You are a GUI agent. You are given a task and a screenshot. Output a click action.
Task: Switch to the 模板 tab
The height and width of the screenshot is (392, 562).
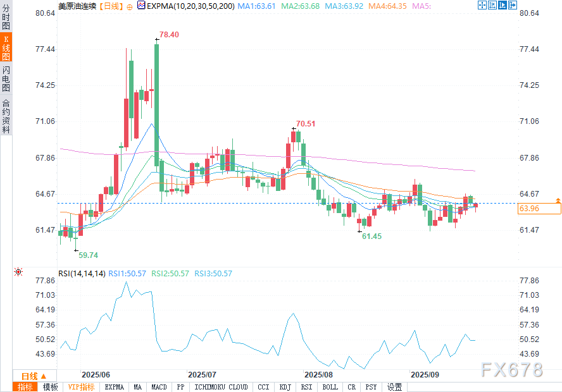(x=50, y=387)
